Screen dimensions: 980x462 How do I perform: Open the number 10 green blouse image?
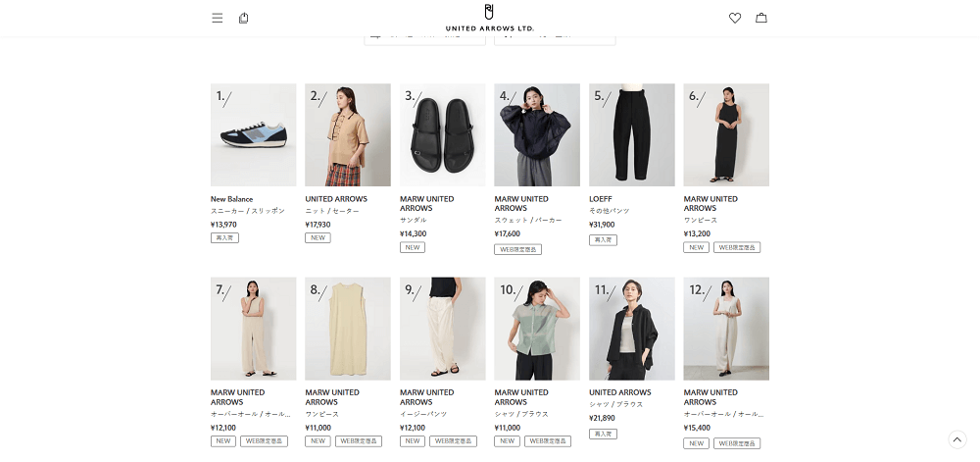pos(537,329)
